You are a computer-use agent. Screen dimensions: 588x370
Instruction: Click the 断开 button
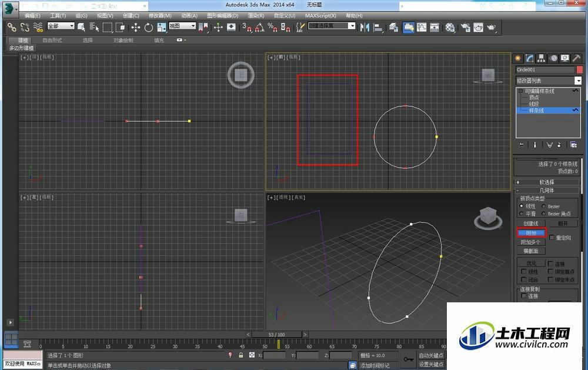[x=563, y=224]
